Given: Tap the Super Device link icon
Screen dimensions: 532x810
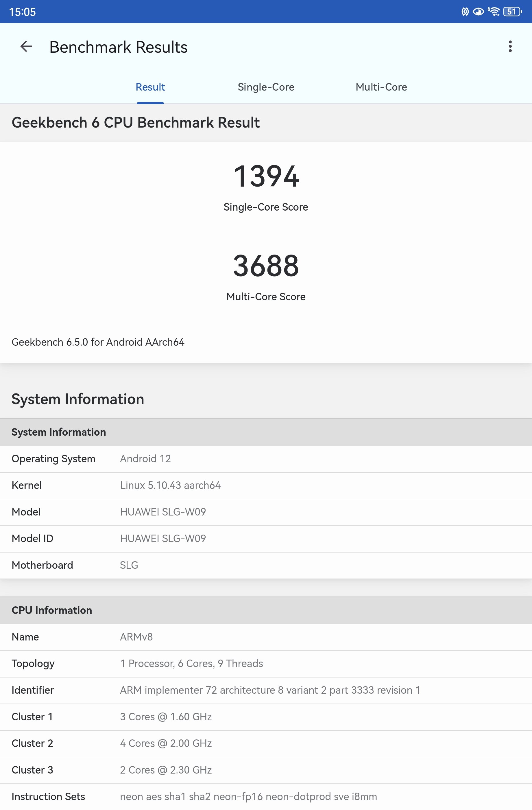Looking at the screenshot, I should 465,12.
